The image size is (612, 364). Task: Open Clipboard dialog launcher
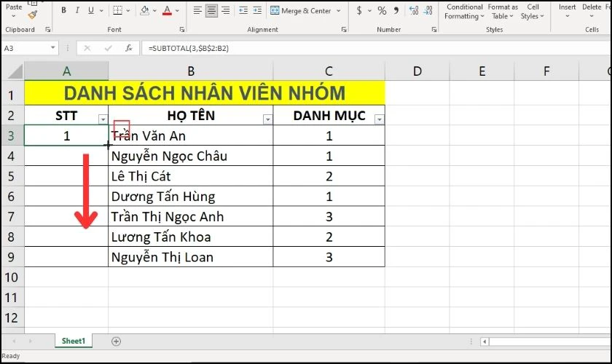(x=48, y=30)
